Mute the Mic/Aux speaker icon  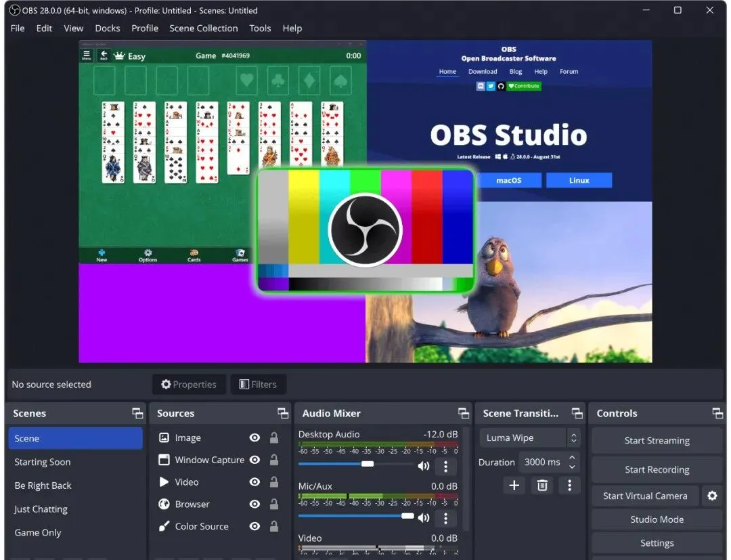(423, 517)
